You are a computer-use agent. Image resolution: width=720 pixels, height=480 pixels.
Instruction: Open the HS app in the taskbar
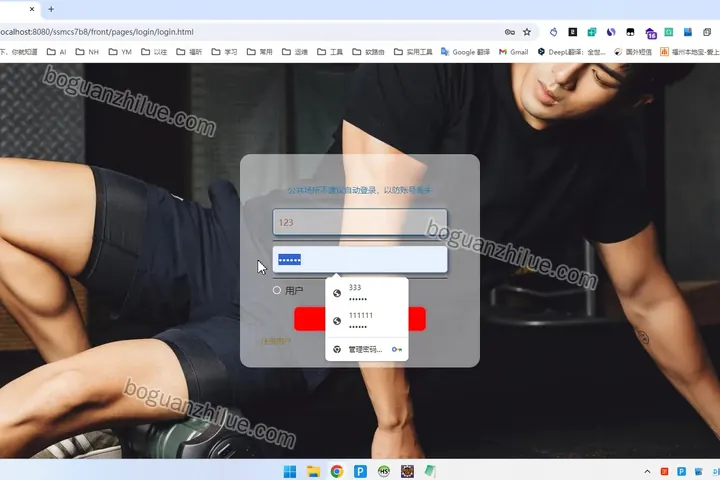[383, 471]
